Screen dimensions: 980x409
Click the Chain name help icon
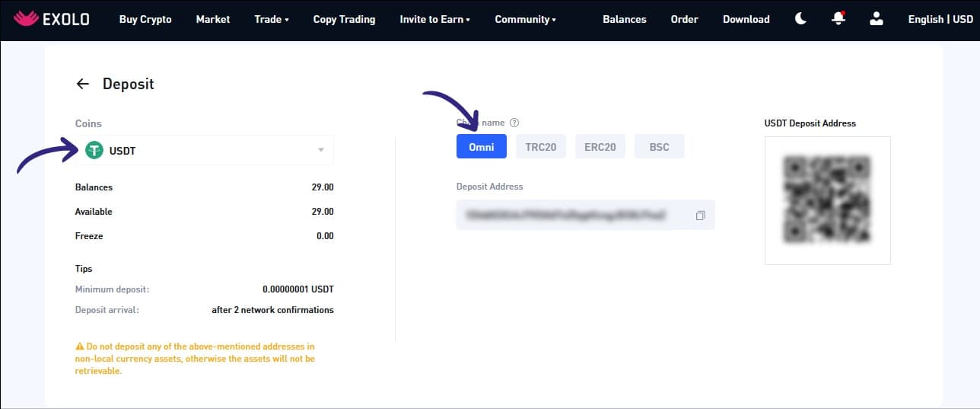coord(514,123)
